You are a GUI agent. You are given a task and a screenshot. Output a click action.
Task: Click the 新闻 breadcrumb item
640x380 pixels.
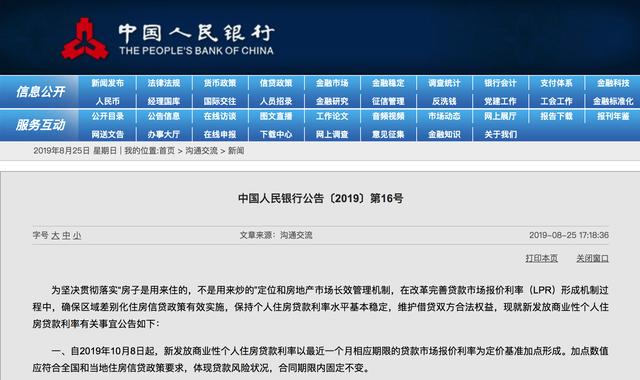(236, 151)
